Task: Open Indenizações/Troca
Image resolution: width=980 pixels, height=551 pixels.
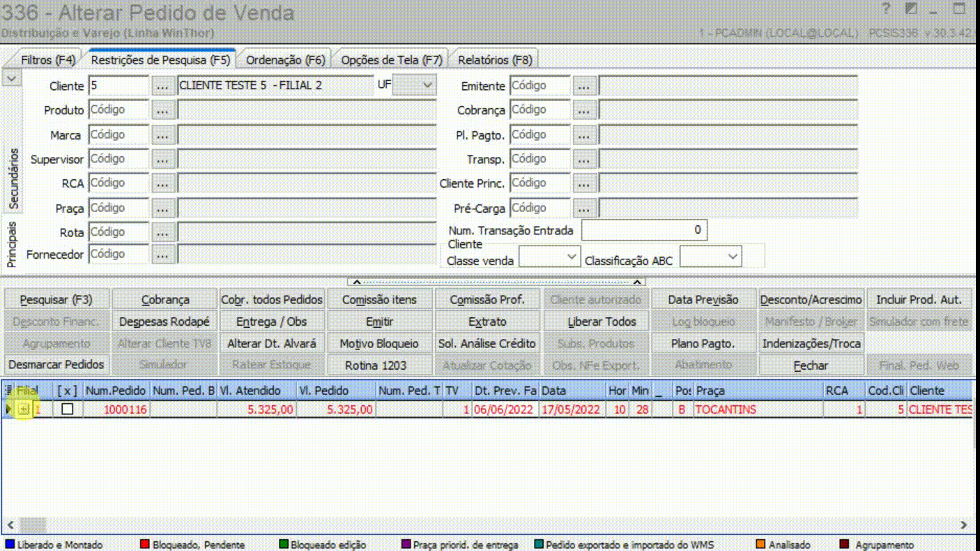Action: pyautogui.click(x=811, y=343)
